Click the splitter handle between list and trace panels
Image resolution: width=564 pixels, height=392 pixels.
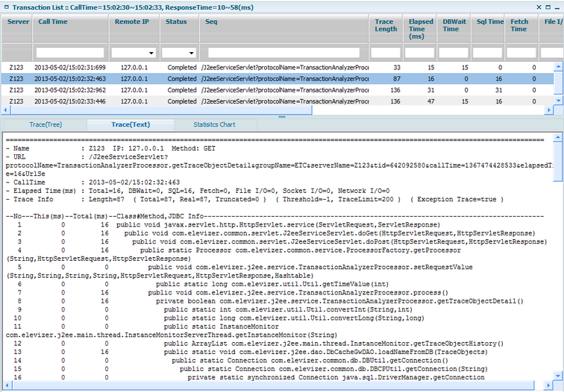coord(282,117)
